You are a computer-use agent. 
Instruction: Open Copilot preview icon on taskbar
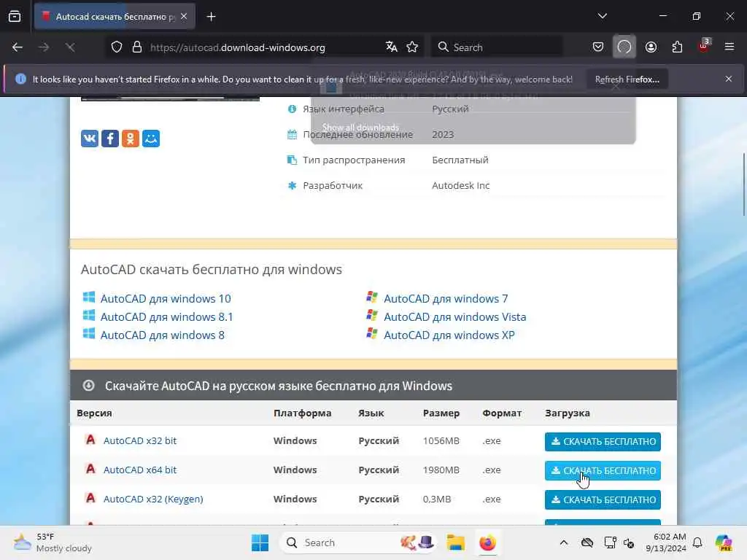(724, 542)
